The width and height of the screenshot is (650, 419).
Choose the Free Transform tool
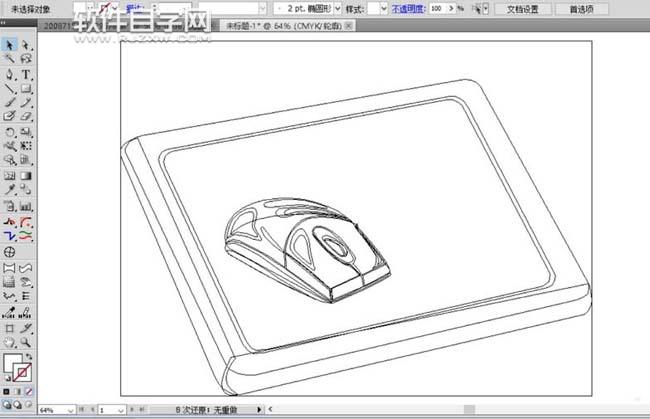click(26, 146)
